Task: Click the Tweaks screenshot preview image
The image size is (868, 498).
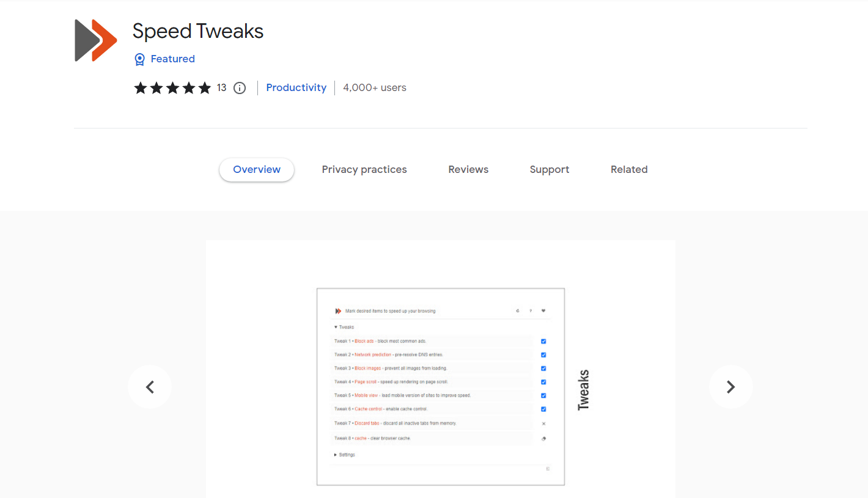Action: 441,387
